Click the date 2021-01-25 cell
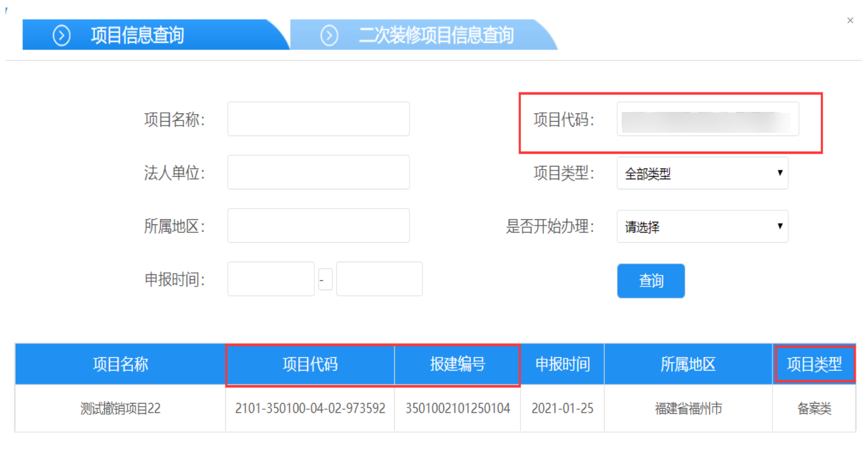The width and height of the screenshot is (868, 454). pyautogui.click(x=562, y=408)
